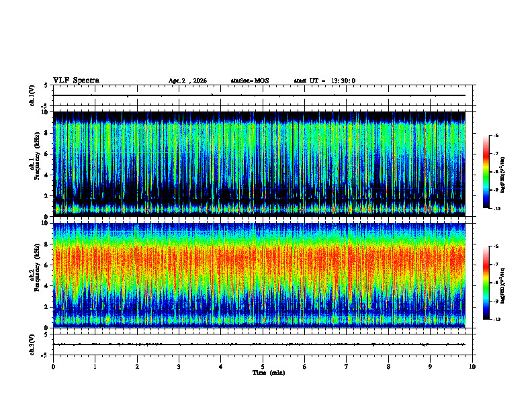Click the "ch.1(V)" axis label
Image resolution: width=532 pixels, height=411 pixels.
[32, 95]
